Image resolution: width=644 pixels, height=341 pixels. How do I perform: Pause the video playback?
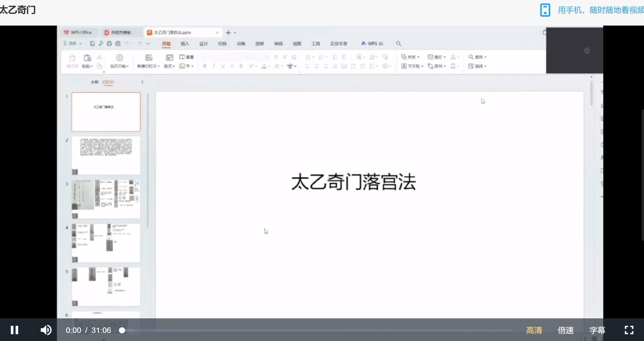pos(14,330)
